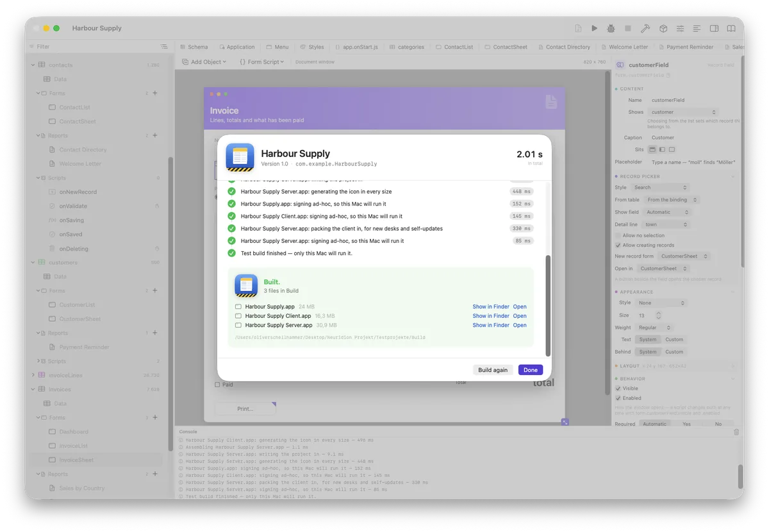
Task: Open the Weight Regular dropdown
Action: (x=655, y=328)
